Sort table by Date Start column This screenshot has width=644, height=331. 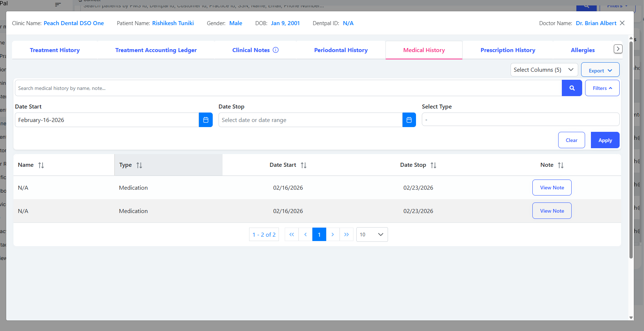click(304, 165)
